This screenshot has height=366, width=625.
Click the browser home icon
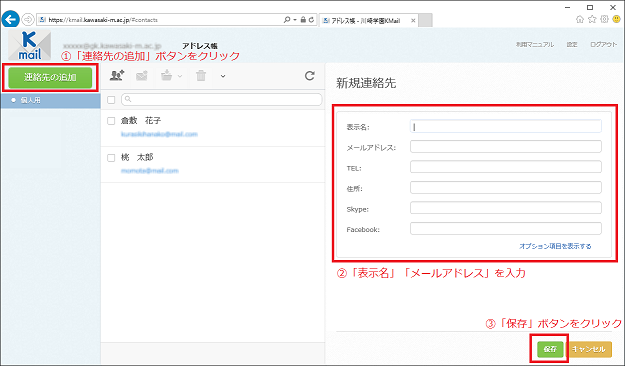tap(580, 19)
